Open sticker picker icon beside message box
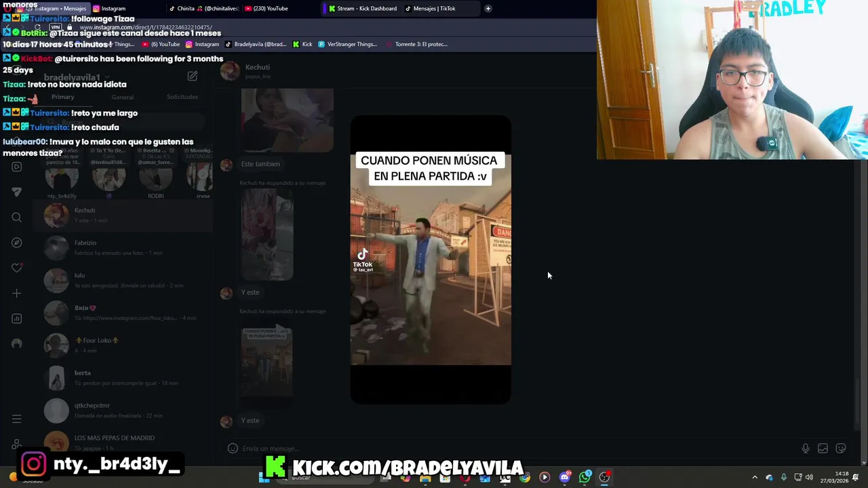 (x=841, y=448)
